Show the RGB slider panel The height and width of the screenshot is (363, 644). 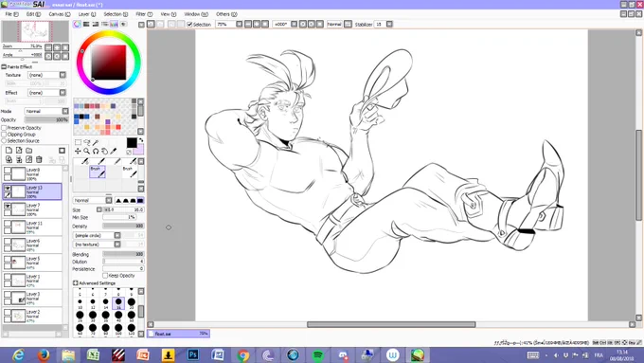point(86,25)
